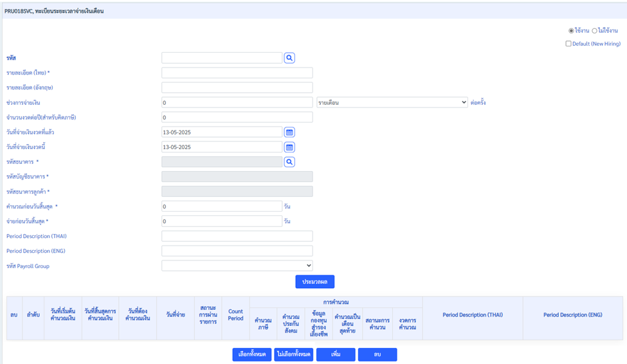Click the จำนวนงวดต่อปี input field

click(237, 117)
